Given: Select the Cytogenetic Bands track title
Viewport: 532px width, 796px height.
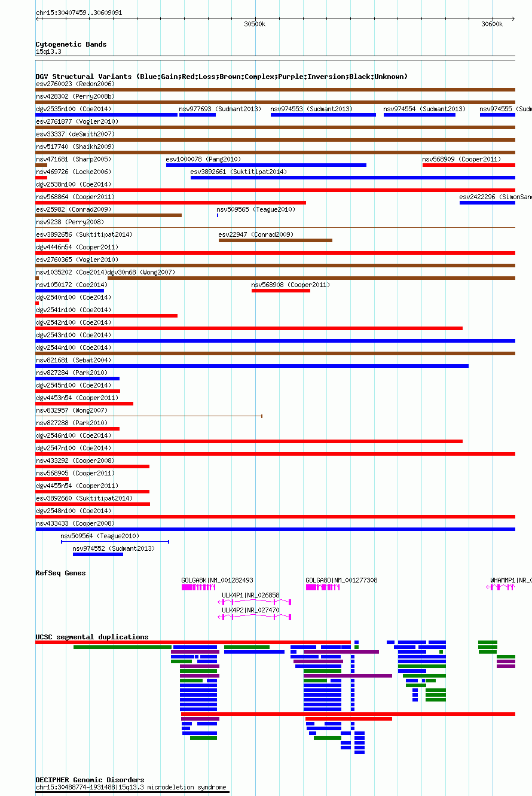Looking at the screenshot, I should coord(71,44).
